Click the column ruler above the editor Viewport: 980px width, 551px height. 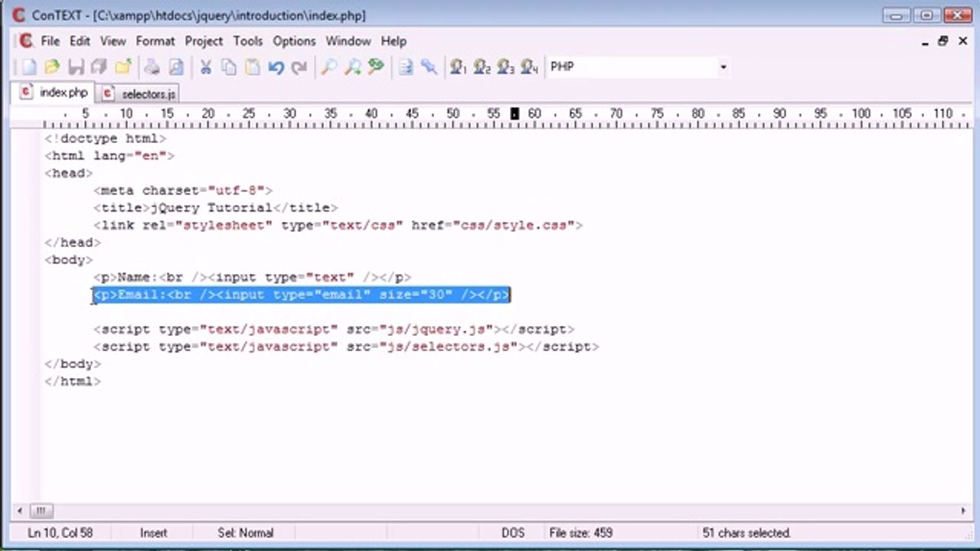coord(505,117)
